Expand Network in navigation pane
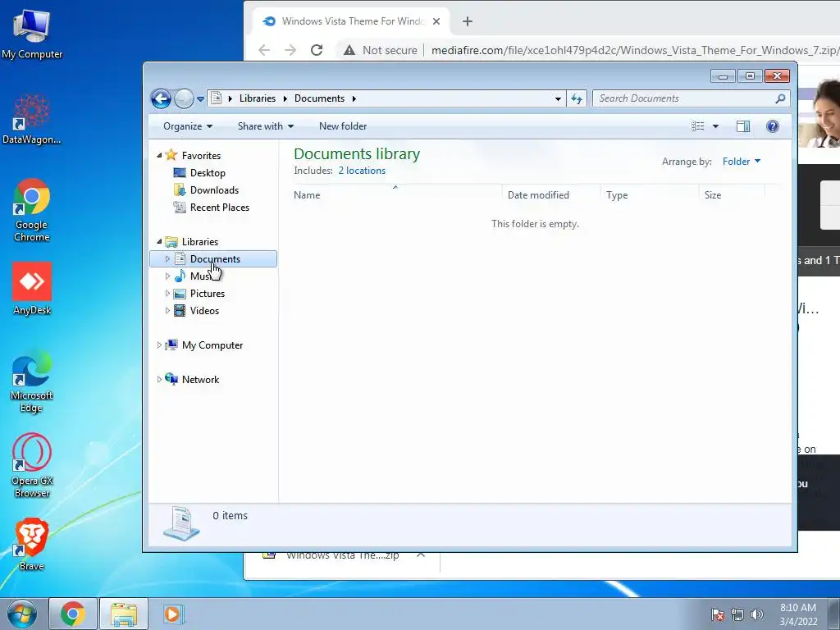 pyautogui.click(x=159, y=379)
